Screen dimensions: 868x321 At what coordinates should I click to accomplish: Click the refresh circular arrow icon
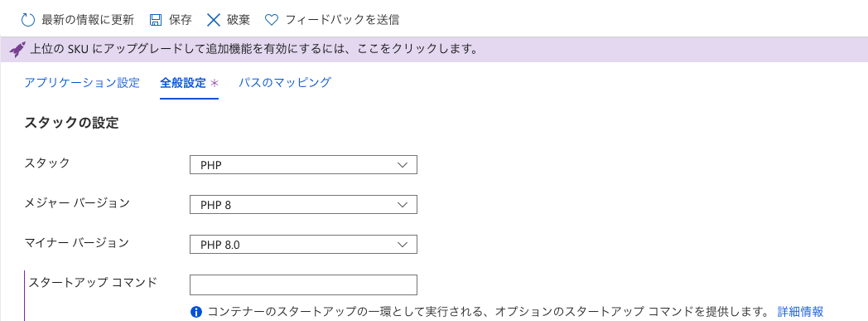click(27, 21)
